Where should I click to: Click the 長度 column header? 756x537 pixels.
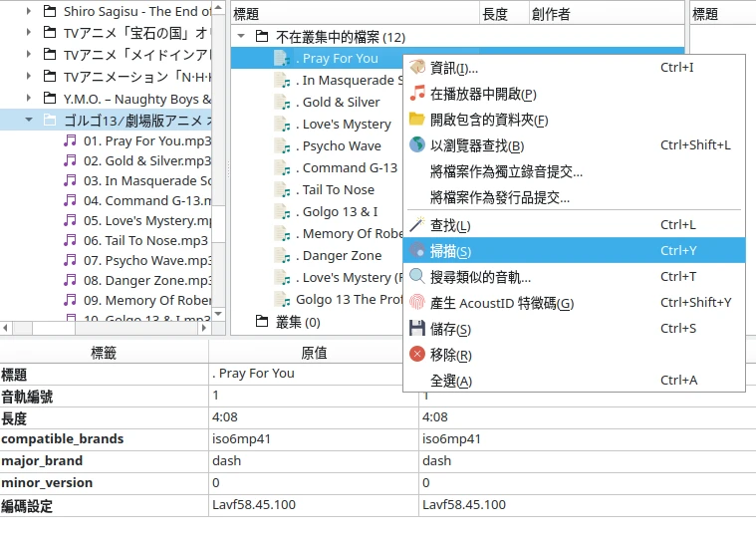pos(495,14)
